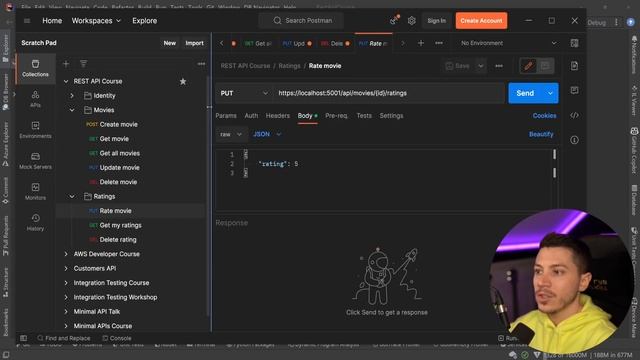Collapse the Ratings folder
Screen dimensions: 640x360
point(72,197)
